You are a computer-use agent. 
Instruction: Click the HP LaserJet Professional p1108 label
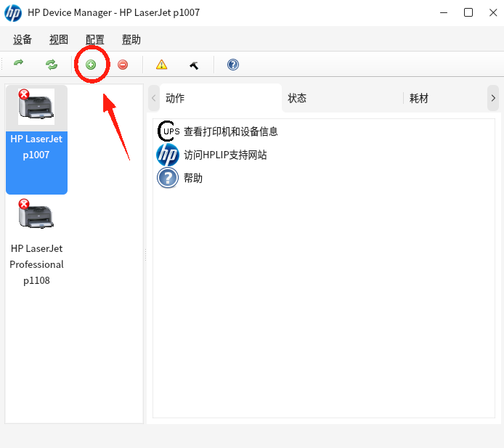36,264
